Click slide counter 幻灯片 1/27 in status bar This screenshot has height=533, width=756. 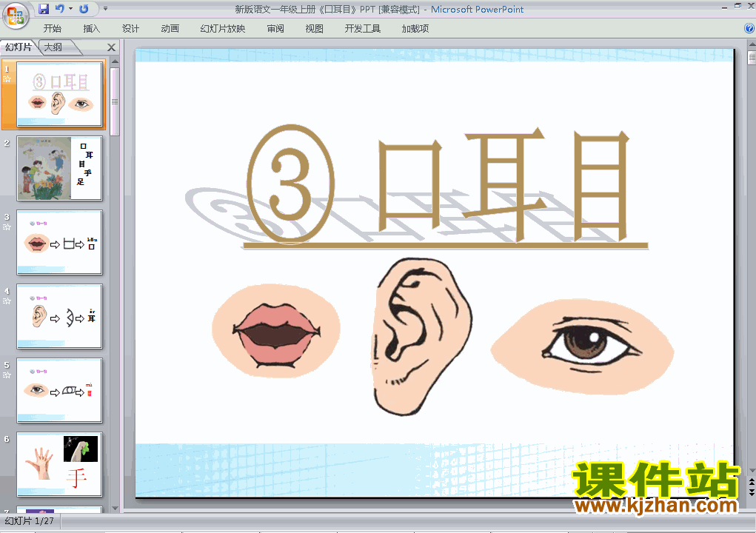click(30, 521)
